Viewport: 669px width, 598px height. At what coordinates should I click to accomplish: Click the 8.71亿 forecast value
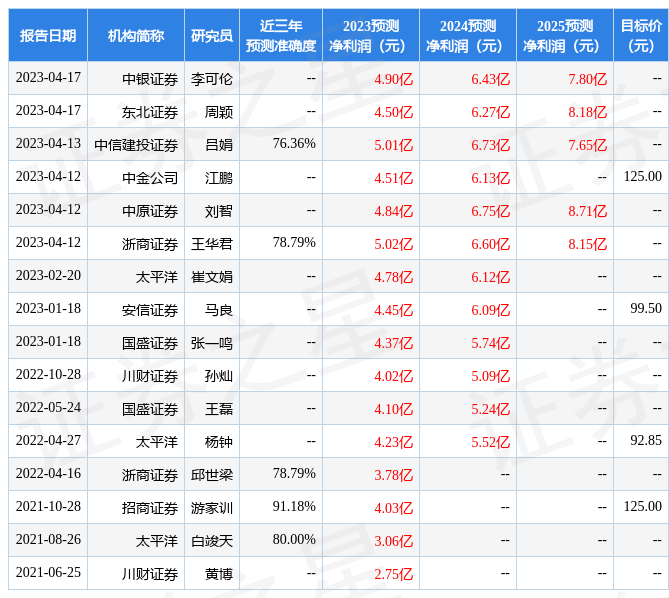coord(587,211)
